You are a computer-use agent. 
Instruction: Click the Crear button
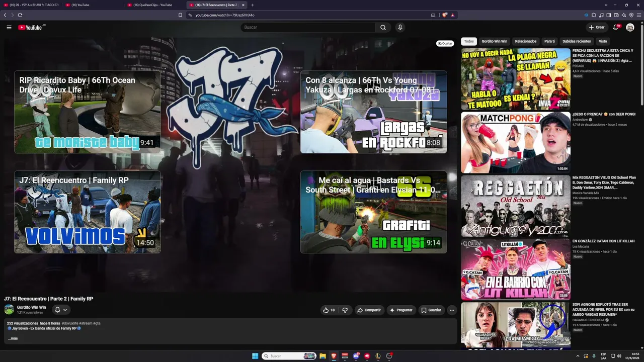[x=597, y=27]
